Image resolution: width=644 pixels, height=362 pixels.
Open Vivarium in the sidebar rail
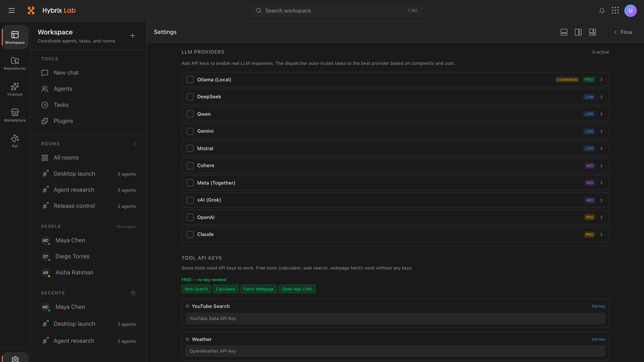15,89
